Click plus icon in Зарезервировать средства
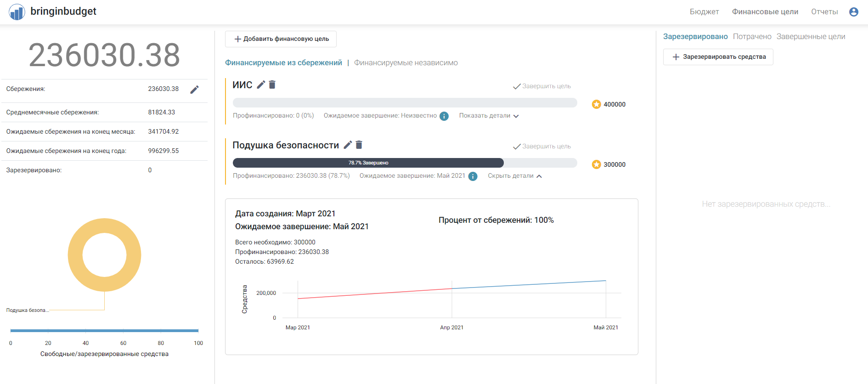The height and width of the screenshot is (384, 868). click(x=676, y=57)
